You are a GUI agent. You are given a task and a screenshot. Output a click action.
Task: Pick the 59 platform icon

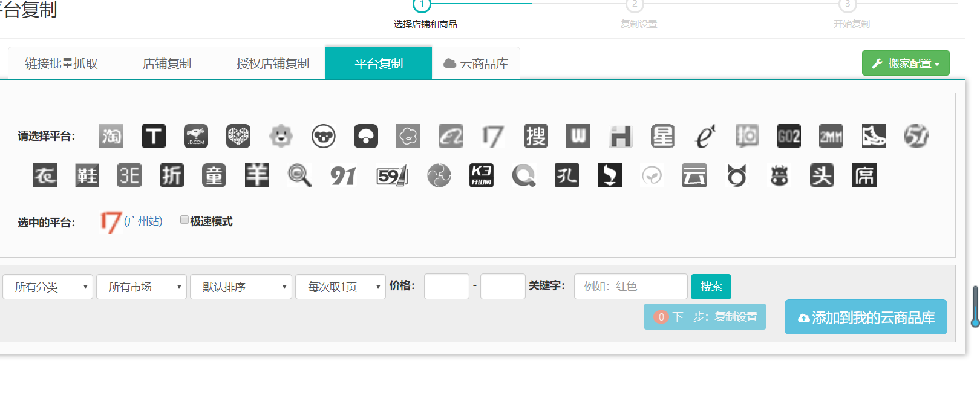tap(392, 175)
